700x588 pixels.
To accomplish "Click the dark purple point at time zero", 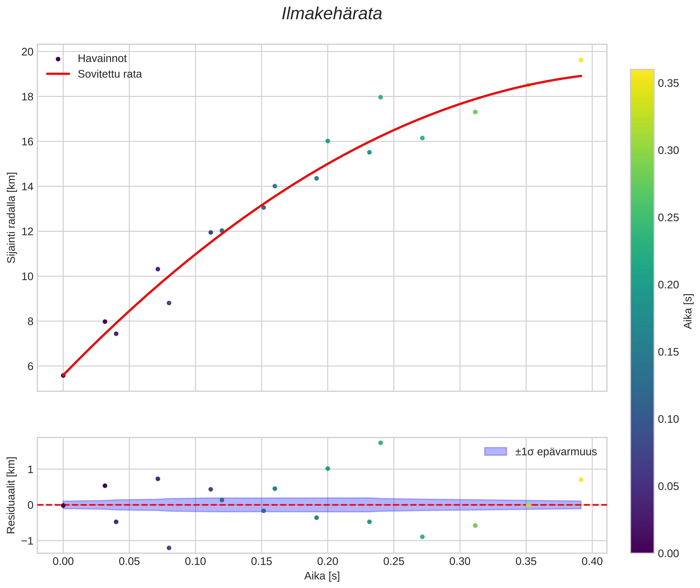I will coord(63,375).
